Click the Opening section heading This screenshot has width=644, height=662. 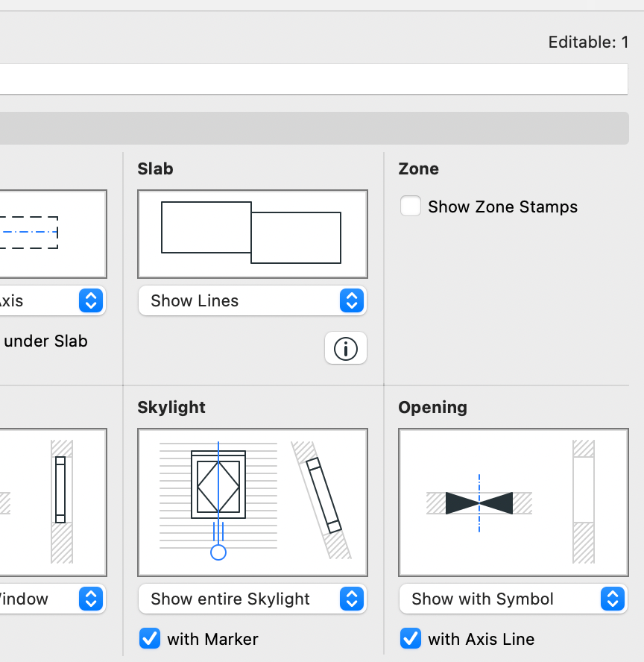pos(432,408)
